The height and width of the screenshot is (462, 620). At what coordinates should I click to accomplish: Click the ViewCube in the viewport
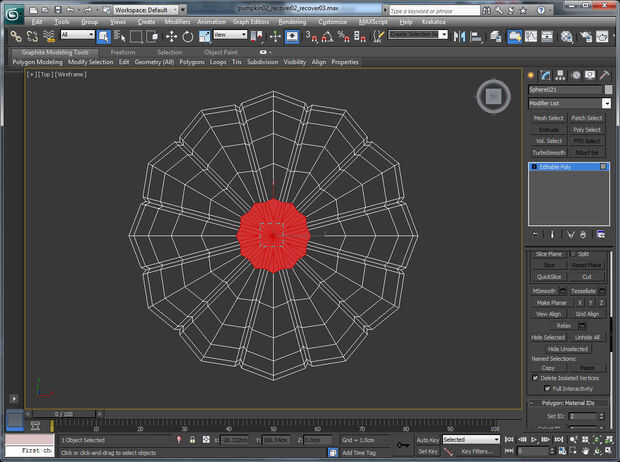pyautogui.click(x=492, y=97)
